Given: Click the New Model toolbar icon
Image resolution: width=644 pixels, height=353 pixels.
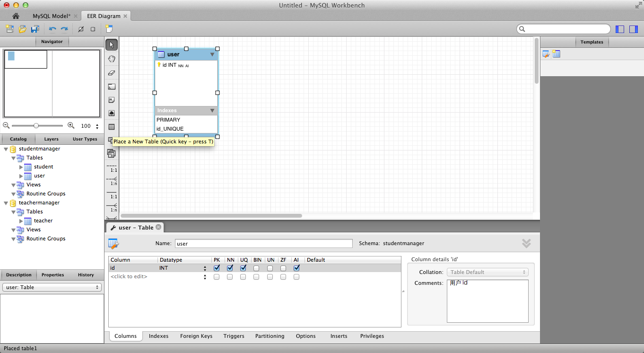Looking at the screenshot, I should (9, 29).
